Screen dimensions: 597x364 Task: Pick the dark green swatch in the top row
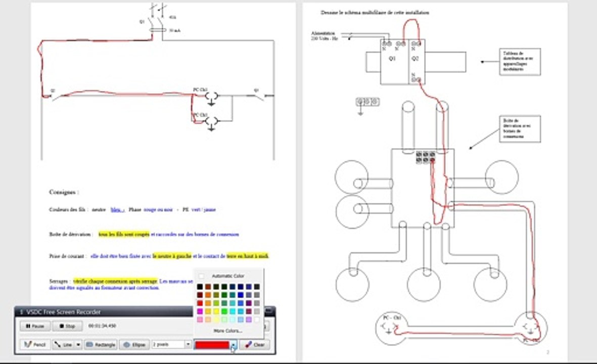pyautogui.click(x=224, y=287)
